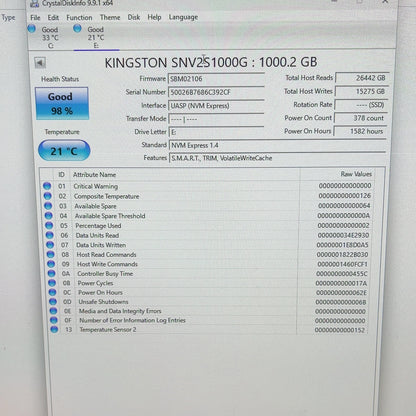Click the KINGSTON SNV2S1000G disk title
416x416 pixels.
(211, 63)
